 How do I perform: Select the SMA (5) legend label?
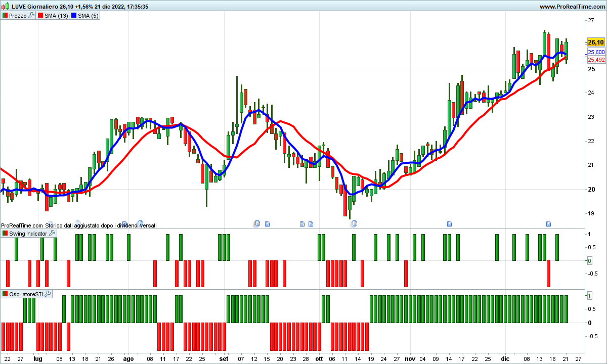[89, 16]
